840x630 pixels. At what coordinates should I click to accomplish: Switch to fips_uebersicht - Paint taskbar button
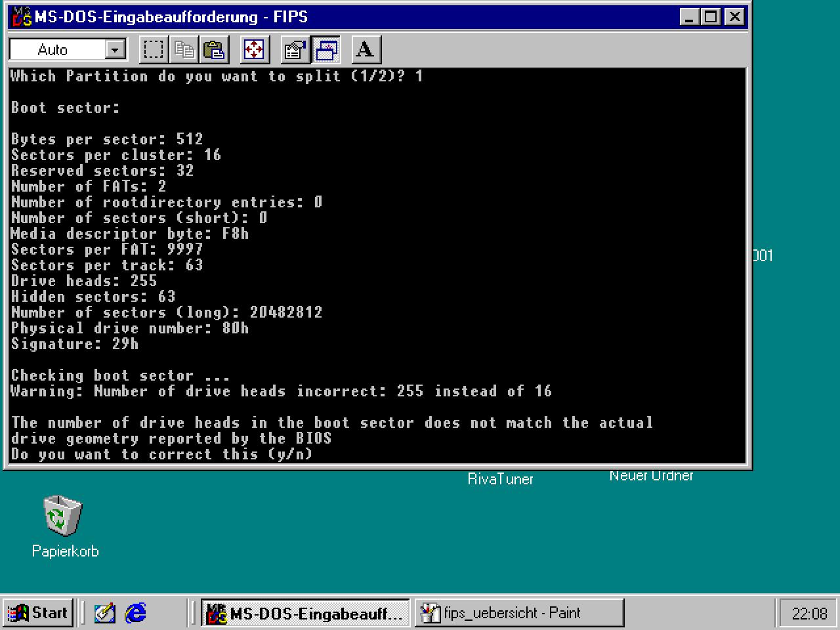click(519, 613)
